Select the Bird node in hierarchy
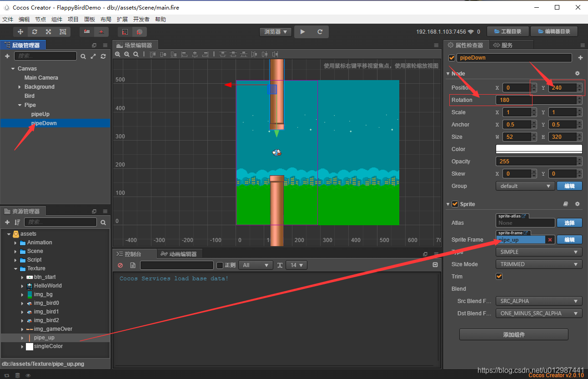The width and height of the screenshot is (588, 379). pyautogui.click(x=30, y=96)
